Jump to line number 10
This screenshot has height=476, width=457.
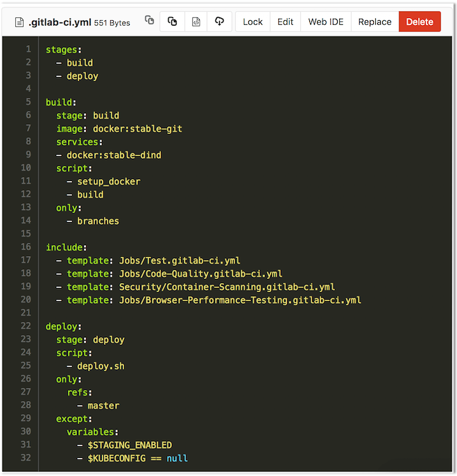pos(26,167)
